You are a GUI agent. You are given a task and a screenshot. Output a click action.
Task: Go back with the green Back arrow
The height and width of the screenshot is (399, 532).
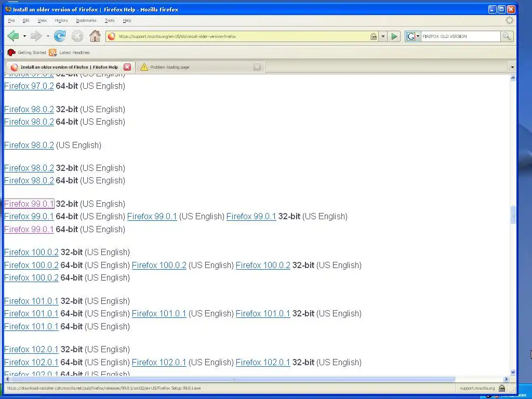pos(13,36)
